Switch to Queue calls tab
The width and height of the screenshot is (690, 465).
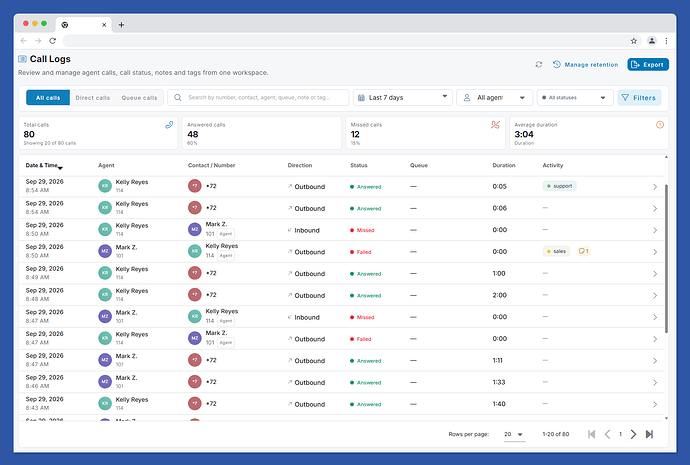click(x=139, y=98)
